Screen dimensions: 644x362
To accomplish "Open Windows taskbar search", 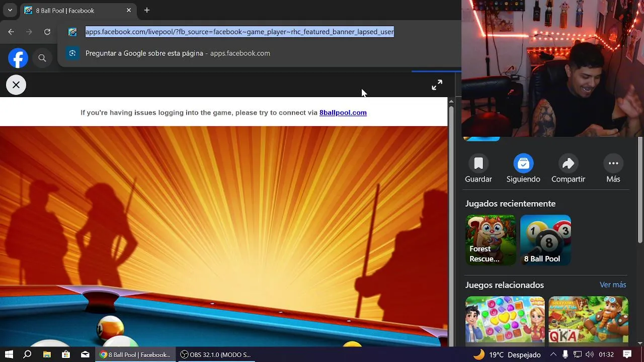I will (28, 354).
